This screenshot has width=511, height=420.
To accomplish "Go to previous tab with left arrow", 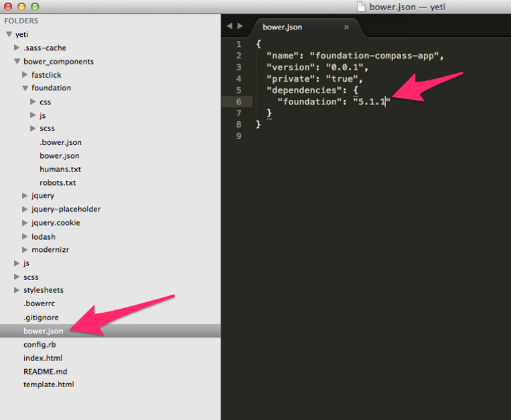I will coord(230,25).
